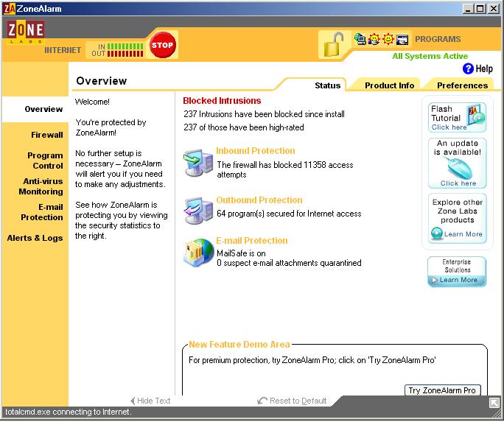The image size is (504, 422).
Task: Select Overview in the sidebar
Action: (43, 109)
